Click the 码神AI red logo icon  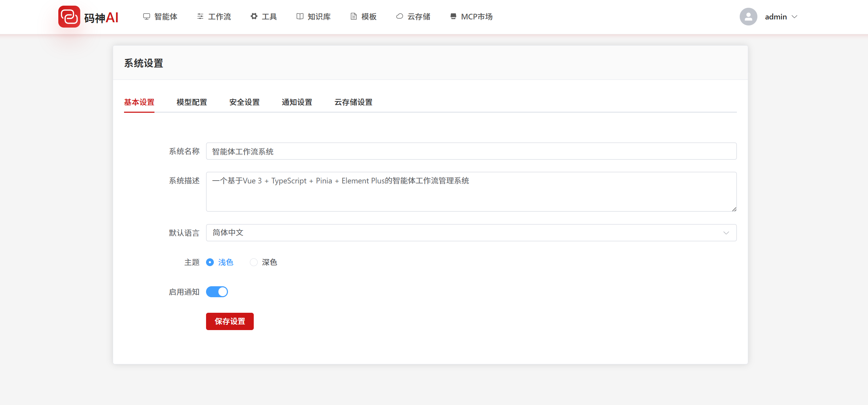[x=69, y=17]
